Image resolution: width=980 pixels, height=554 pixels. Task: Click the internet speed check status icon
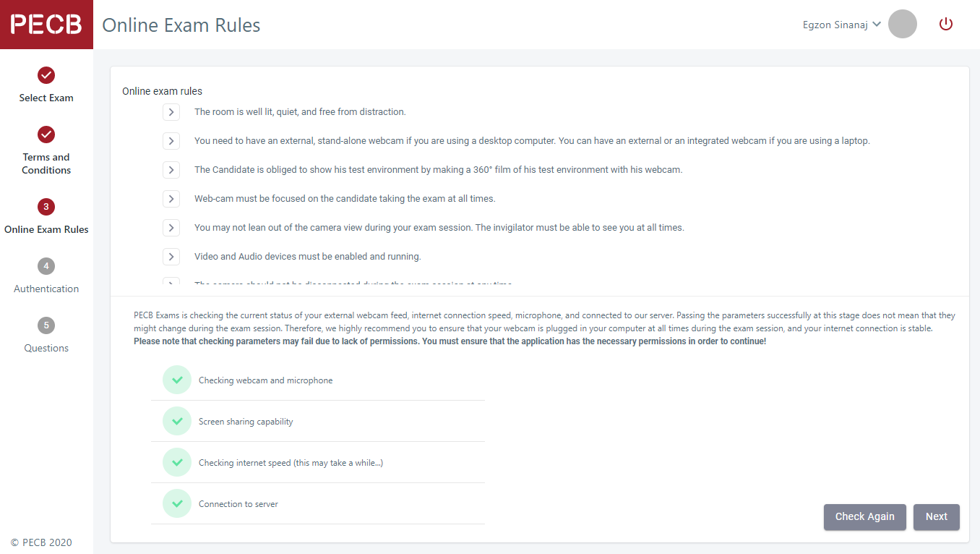(x=177, y=462)
